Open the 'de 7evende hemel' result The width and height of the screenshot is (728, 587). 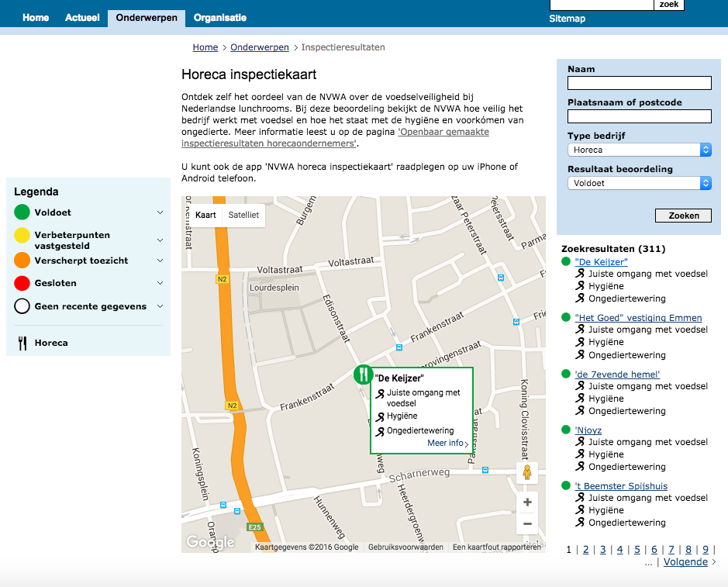tap(617, 375)
